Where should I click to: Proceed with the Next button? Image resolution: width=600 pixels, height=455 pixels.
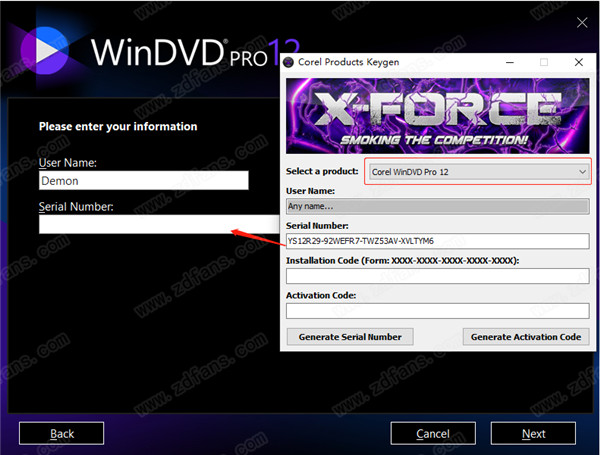(533, 433)
